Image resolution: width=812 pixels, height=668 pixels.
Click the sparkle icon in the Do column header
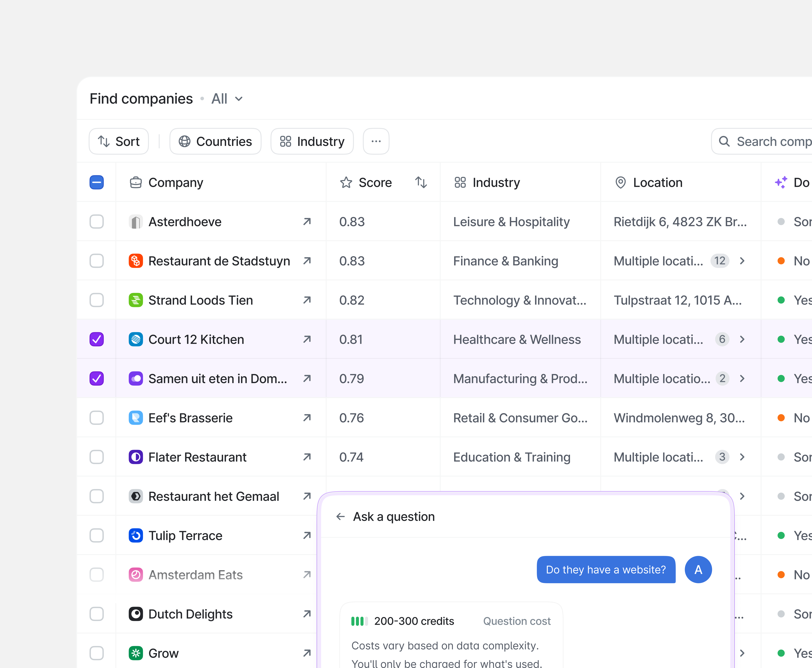pos(781,182)
